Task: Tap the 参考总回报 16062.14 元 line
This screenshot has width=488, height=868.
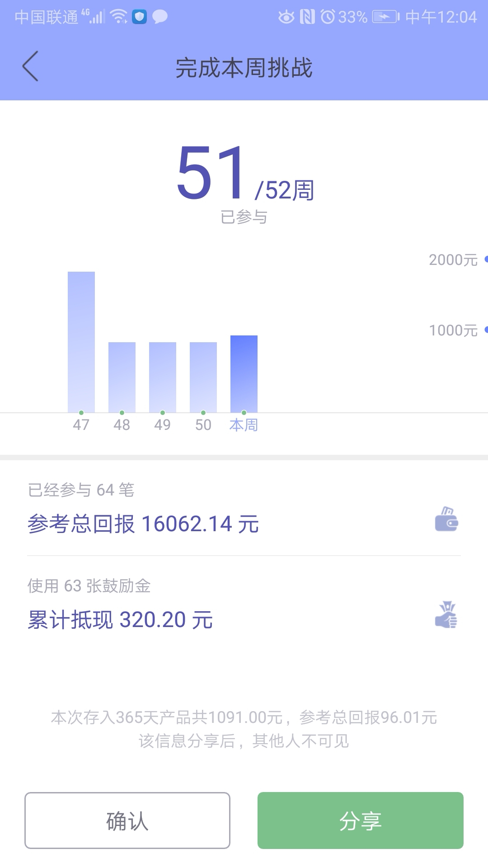Action: [143, 524]
